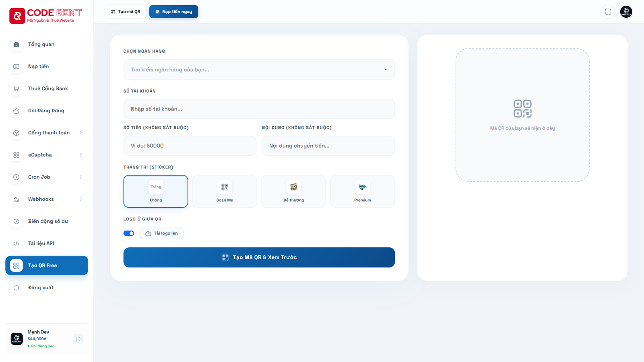Choose the Premium sticker style
The image size is (644, 362).
pos(362,191)
